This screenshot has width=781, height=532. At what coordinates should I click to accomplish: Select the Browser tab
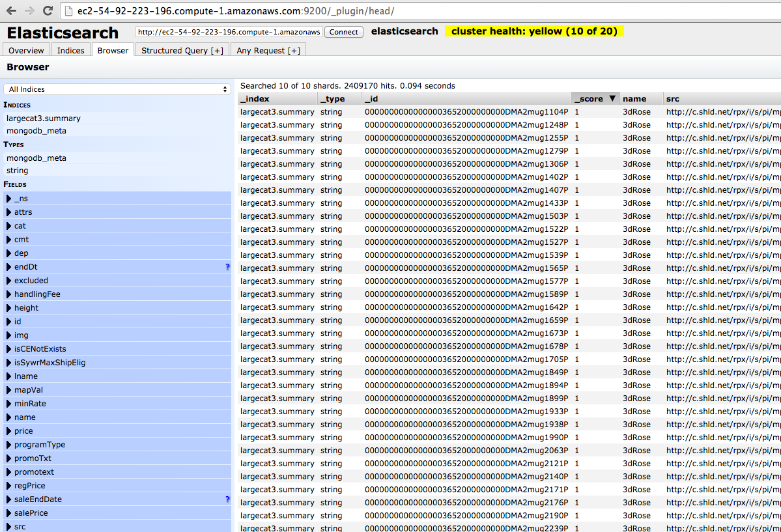click(113, 50)
